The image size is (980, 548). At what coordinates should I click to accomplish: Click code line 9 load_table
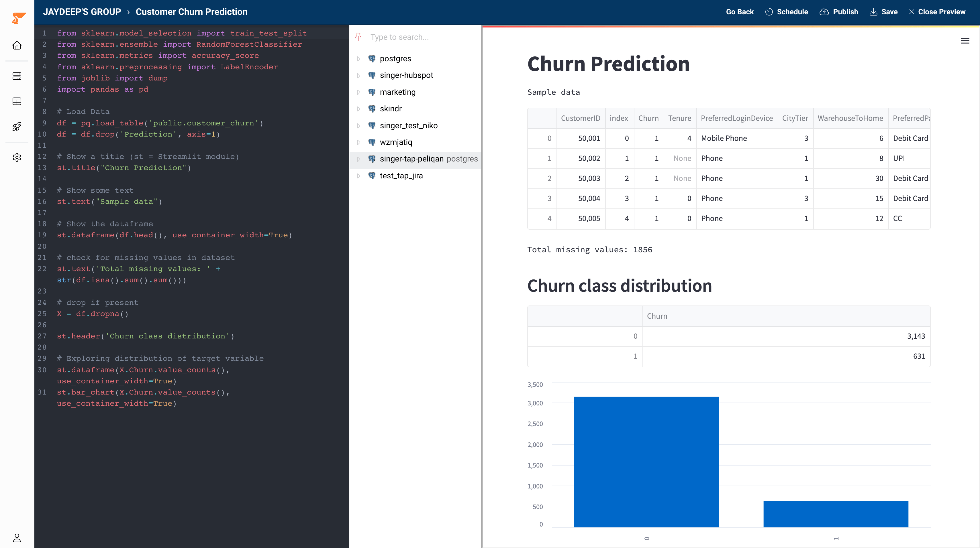160,123
